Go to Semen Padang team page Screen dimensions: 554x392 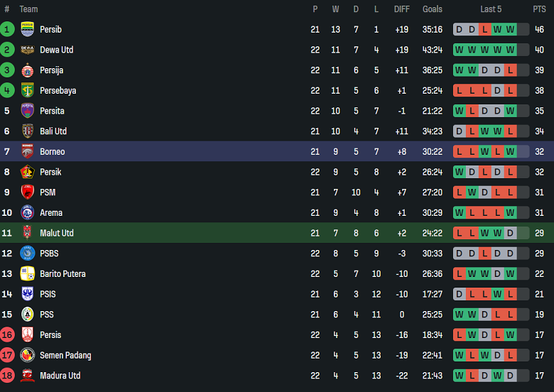click(65, 355)
